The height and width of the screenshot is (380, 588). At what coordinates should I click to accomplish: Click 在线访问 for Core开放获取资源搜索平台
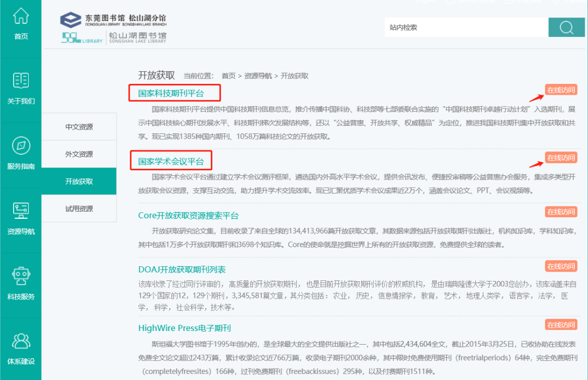[561, 212]
